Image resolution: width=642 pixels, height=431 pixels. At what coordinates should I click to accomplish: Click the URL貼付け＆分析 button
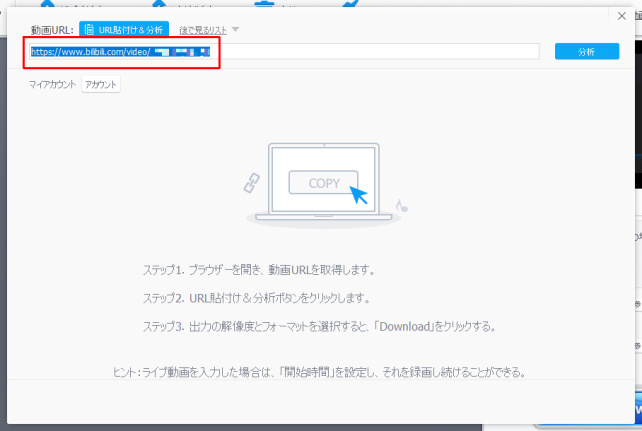click(x=124, y=29)
